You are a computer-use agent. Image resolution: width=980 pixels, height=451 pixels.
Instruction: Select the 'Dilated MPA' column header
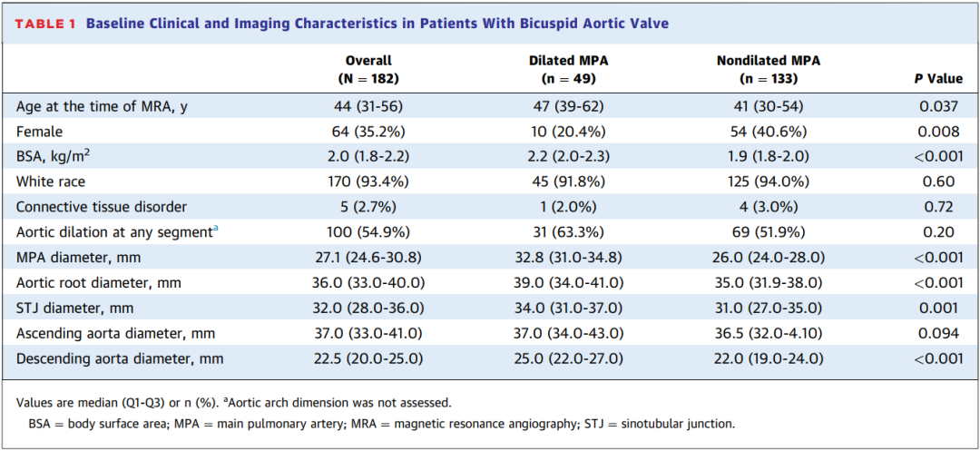click(x=569, y=70)
